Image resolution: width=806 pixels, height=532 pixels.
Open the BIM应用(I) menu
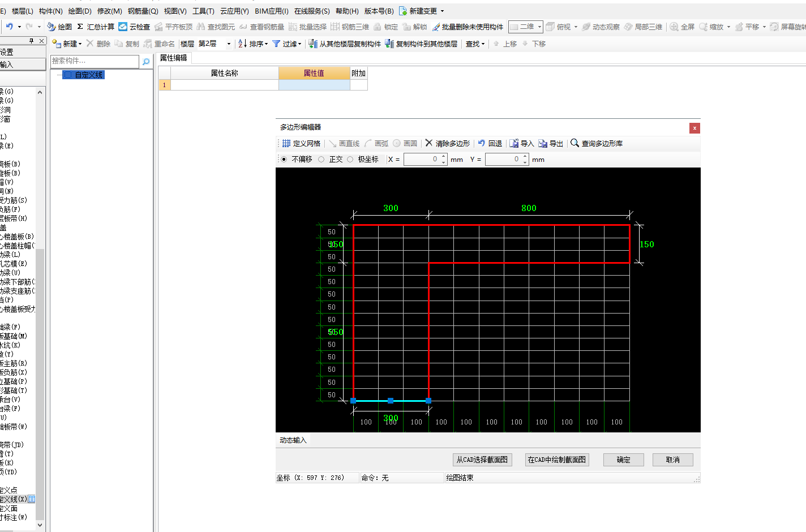click(x=272, y=11)
